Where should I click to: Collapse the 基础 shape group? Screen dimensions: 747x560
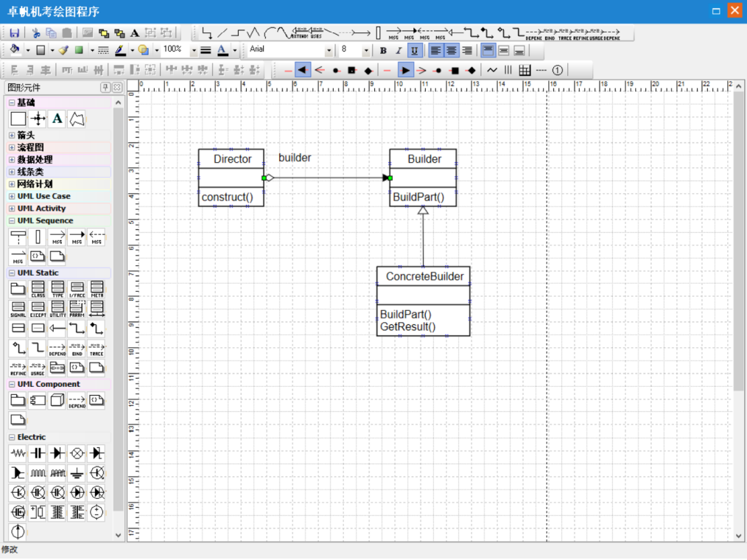tap(12, 102)
